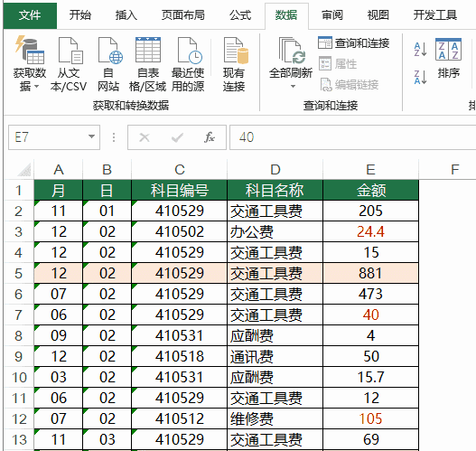Screen dimensions: 476x451
Task: Click the formula bar showing 40
Action: pyautogui.click(x=353, y=137)
